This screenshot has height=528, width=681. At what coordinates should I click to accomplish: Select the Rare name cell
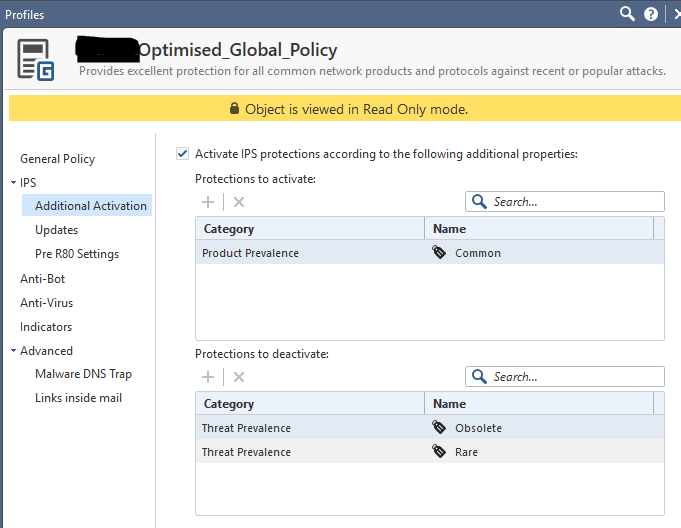click(466, 452)
